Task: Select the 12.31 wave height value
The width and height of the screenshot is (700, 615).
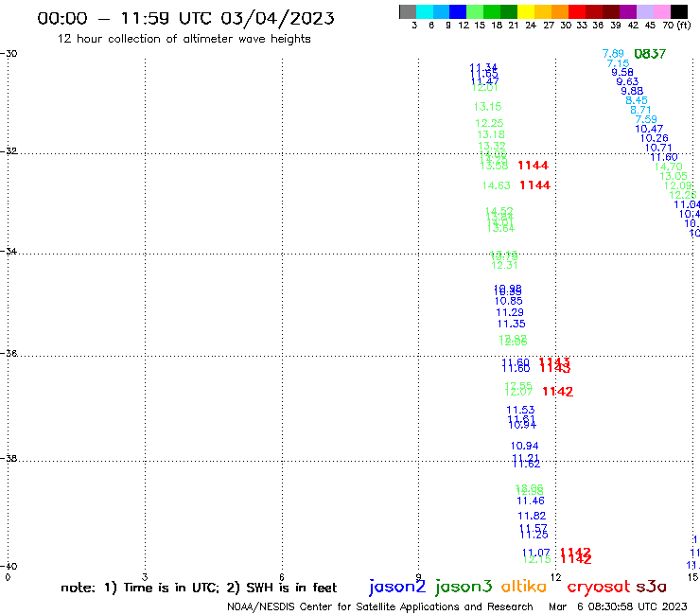Action: [x=504, y=265]
